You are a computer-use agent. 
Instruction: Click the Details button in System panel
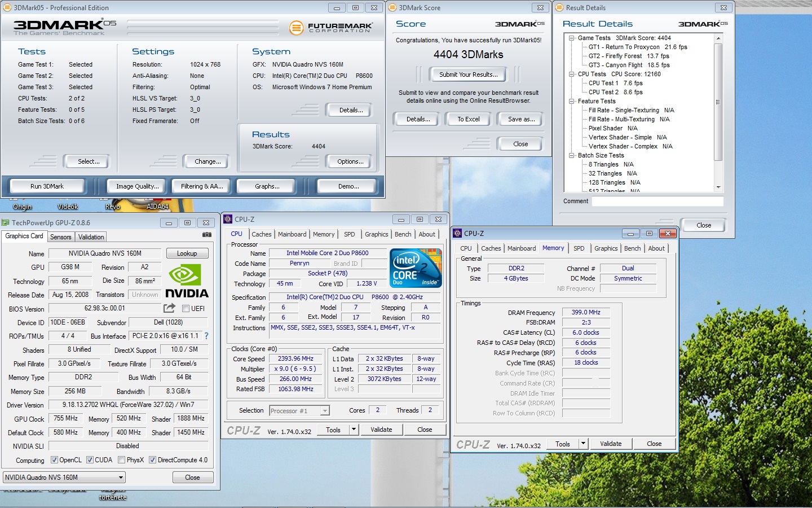[x=351, y=110]
